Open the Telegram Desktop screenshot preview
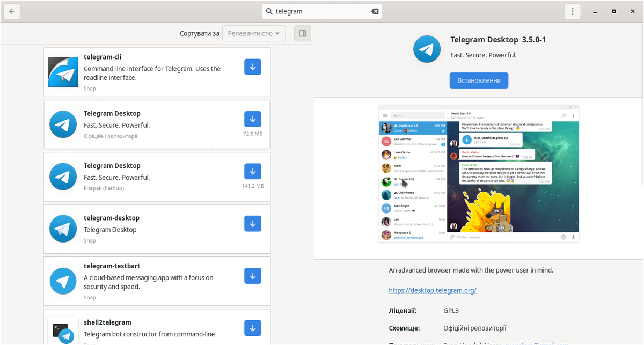The image size is (644, 345). click(x=479, y=174)
